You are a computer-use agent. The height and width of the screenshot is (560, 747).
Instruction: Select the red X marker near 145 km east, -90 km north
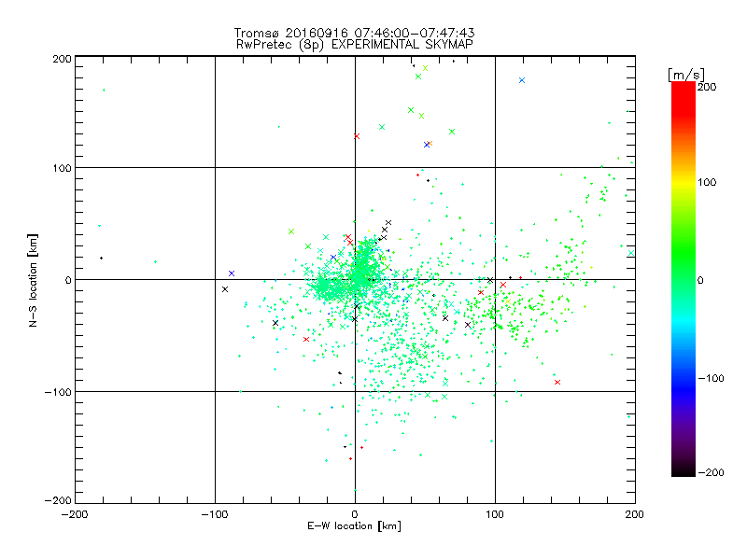[x=557, y=383]
